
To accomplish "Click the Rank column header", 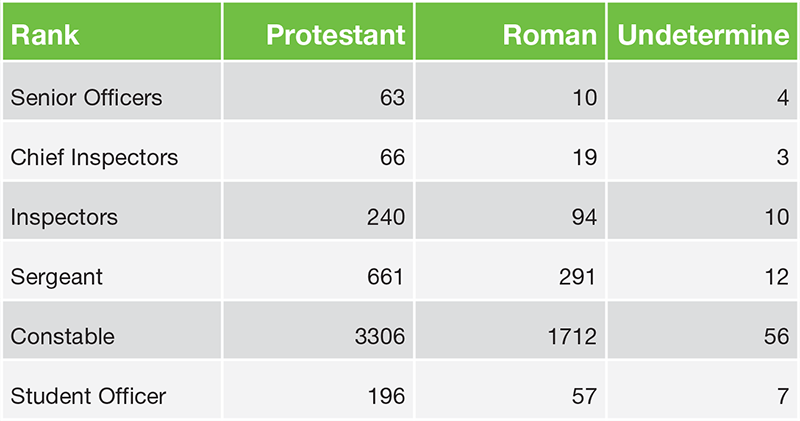I will click(46, 34).
